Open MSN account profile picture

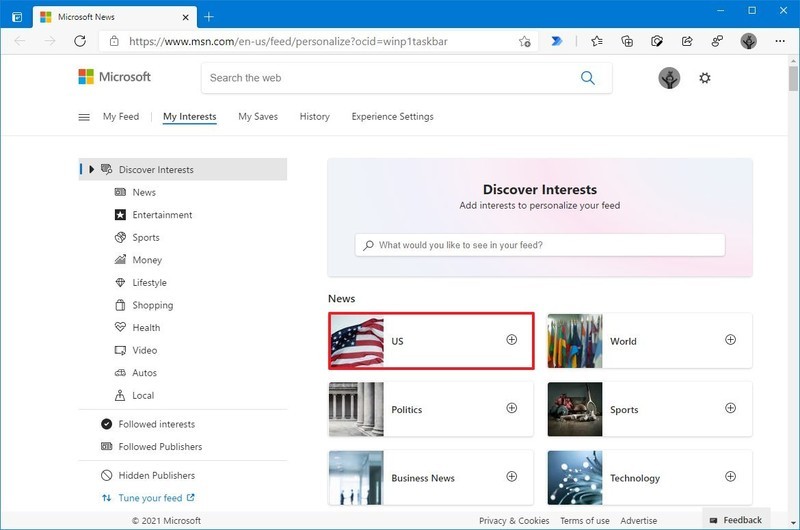pyautogui.click(x=669, y=78)
